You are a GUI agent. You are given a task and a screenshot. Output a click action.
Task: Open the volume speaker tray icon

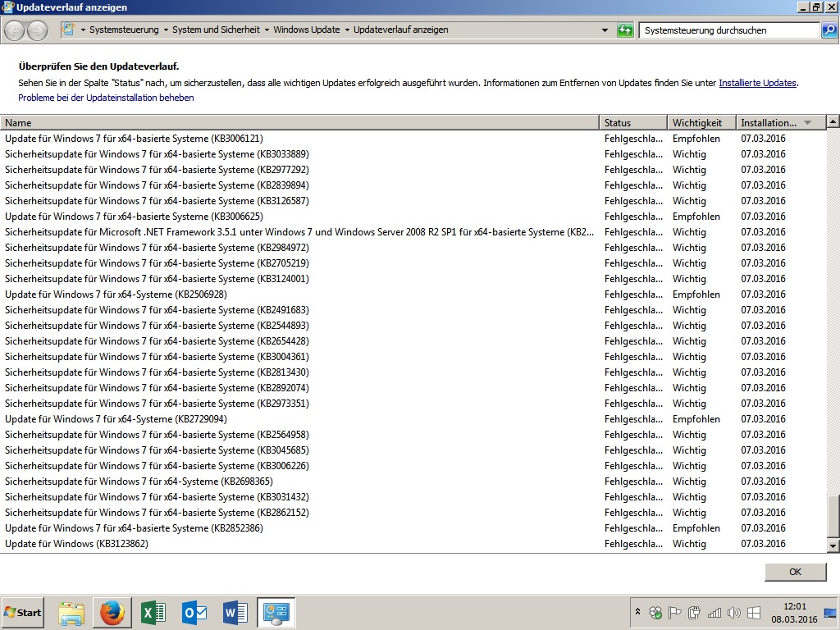(734, 612)
